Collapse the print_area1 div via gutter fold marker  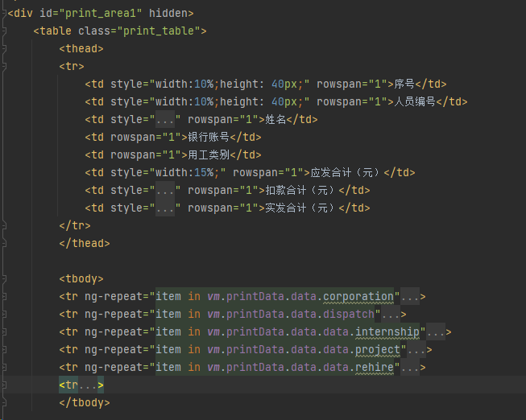4,14
